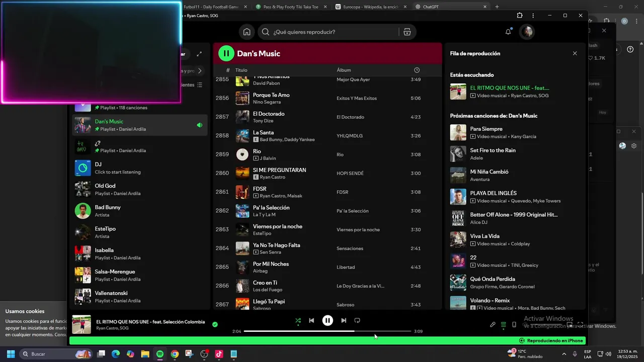Open Old God playlist in library

(140, 190)
